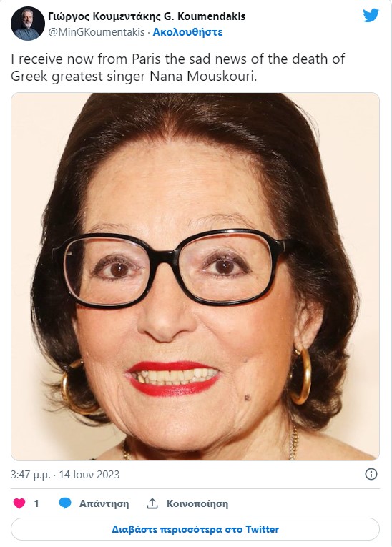This screenshot has height=547, width=392.
Task: Open the @MinGKoumentakis handle
Action: point(97,32)
